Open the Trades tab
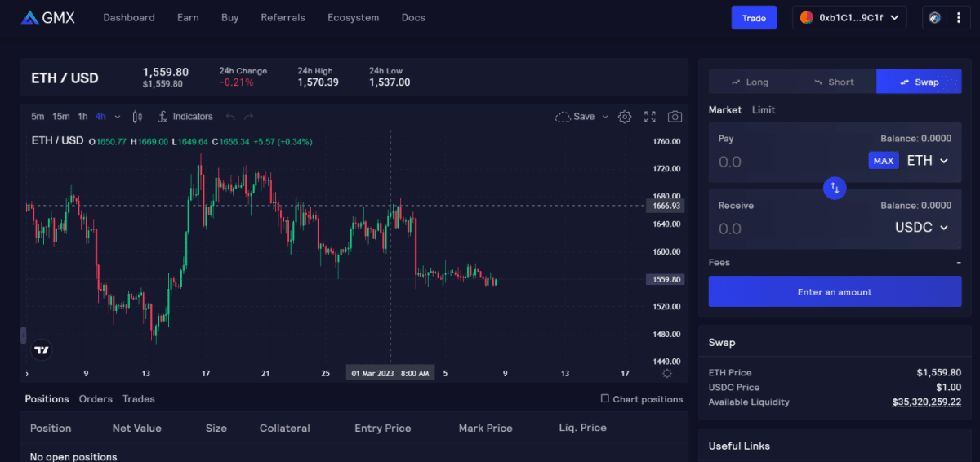The height and width of the screenshot is (462, 980). pos(139,399)
